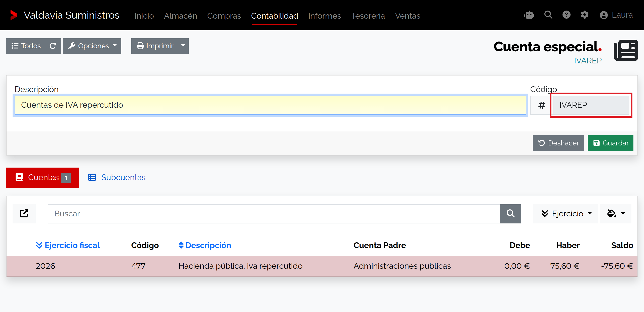Click the top bar search magnifier
This screenshot has width=644, height=312.
(548, 15)
